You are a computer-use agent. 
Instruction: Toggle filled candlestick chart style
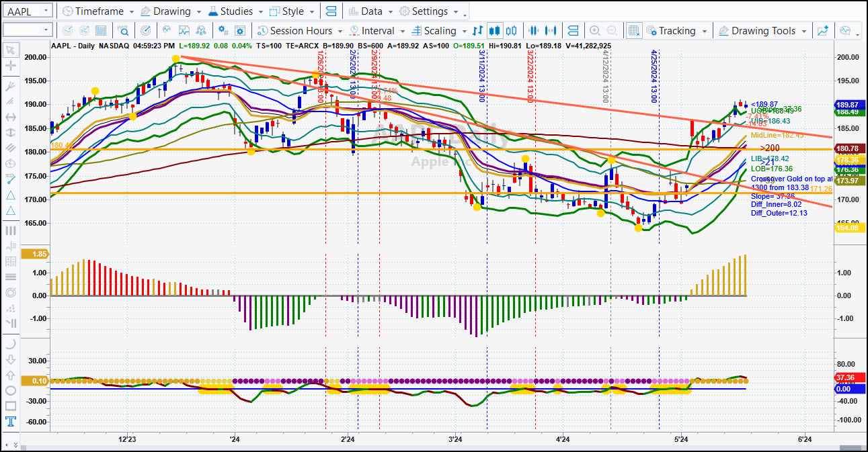[x=495, y=31]
